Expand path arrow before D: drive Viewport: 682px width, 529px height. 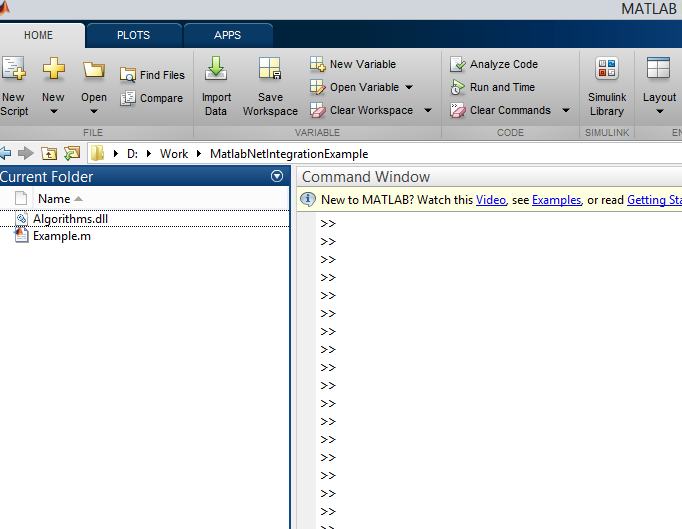pos(116,154)
